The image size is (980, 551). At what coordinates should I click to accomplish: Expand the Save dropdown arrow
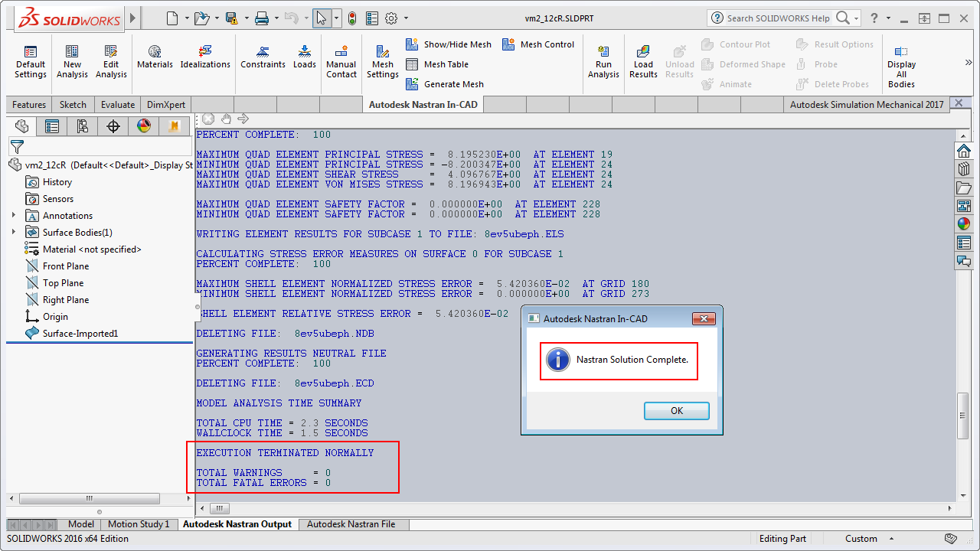tap(247, 18)
